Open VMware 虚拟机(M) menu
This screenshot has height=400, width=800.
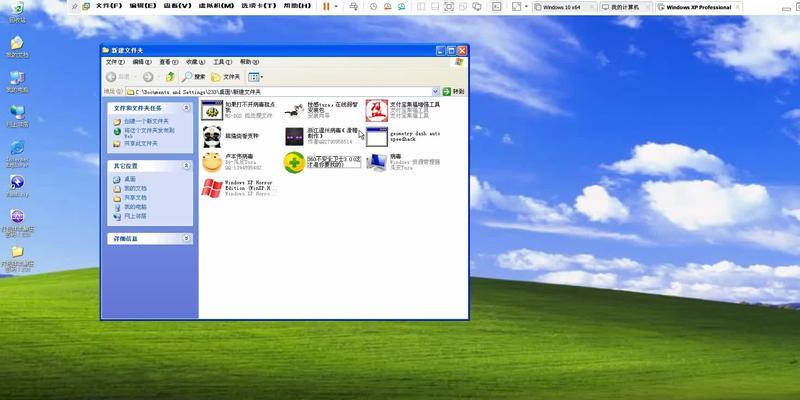click(x=215, y=6)
